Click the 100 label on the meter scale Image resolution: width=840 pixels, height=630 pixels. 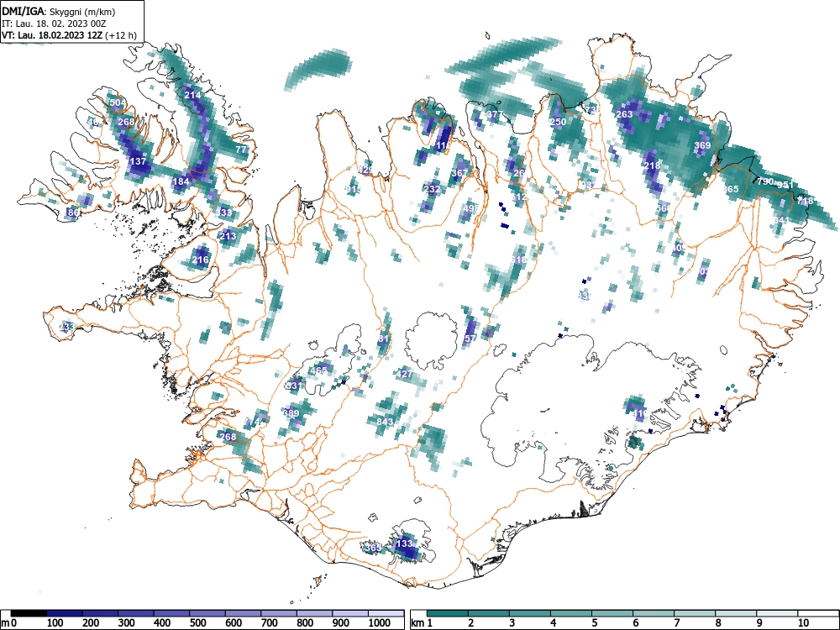tap(55, 623)
